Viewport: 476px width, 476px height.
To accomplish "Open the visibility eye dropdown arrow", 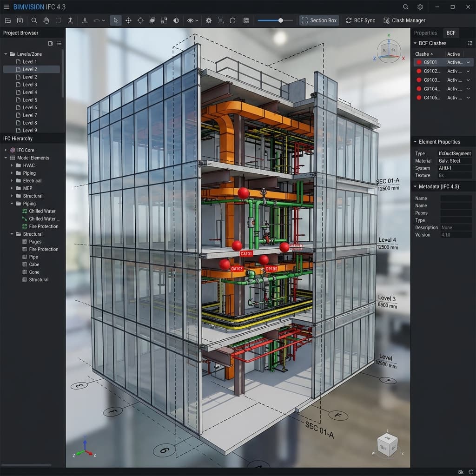I will tap(197, 20).
